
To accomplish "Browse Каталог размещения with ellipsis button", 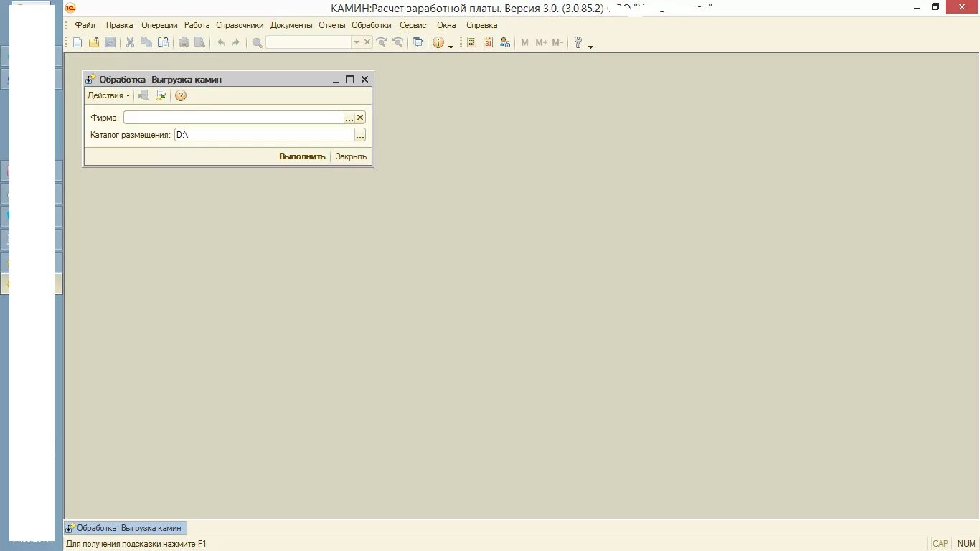I will tap(360, 135).
